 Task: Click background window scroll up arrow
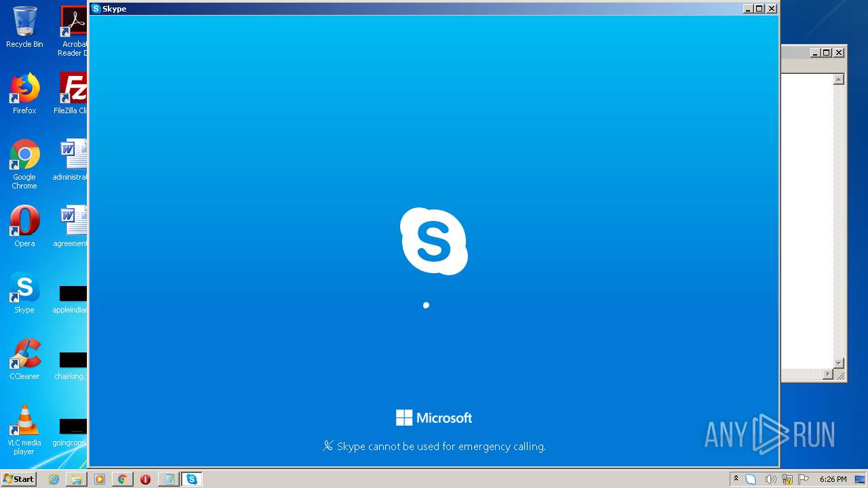pyautogui.click(x=839, y=79)
